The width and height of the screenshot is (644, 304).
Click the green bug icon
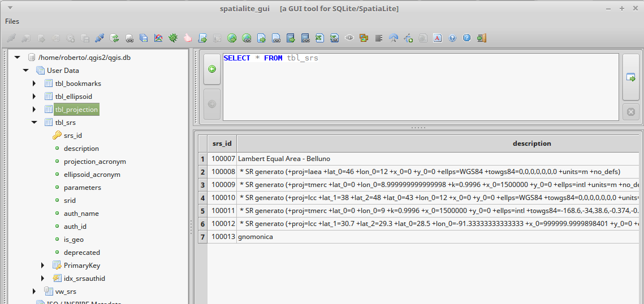coord(173,38)
